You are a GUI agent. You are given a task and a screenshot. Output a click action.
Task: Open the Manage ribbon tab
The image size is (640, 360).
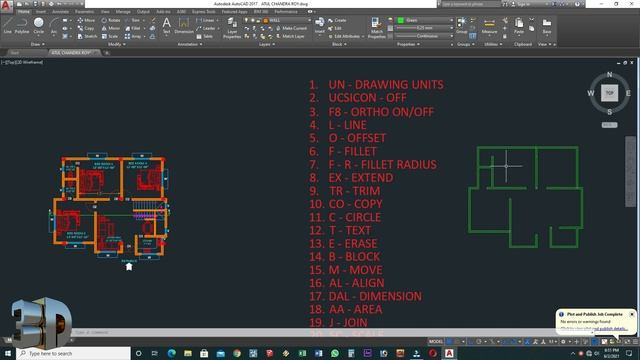tap(123, 12)
